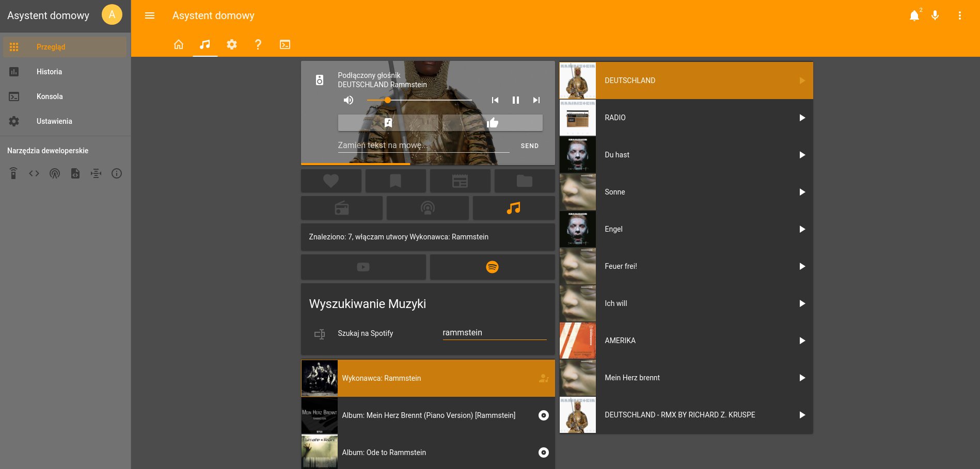The image size is (980, 469).
Task: Open the question mark help tab
Action: [x=258, y=44]
